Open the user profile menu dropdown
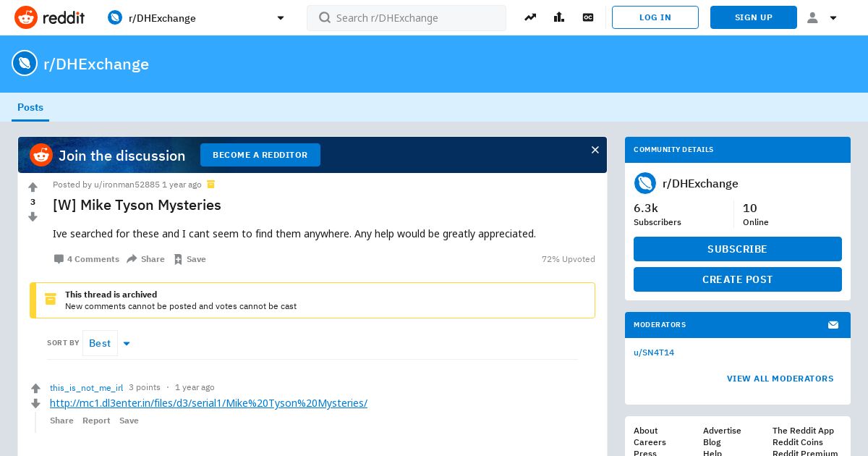The width and height of the screenshot is (868, 456). (822, 17)
